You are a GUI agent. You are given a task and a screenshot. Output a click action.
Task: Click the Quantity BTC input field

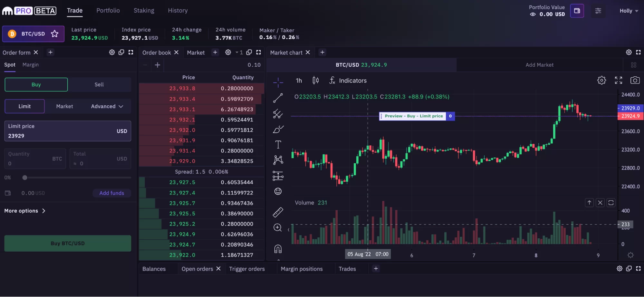pos(35,158)
